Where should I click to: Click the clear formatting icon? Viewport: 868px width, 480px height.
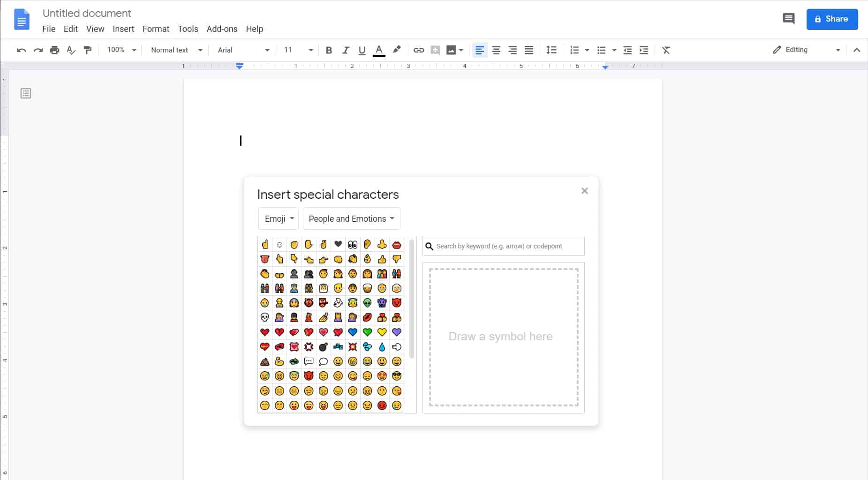(666, 50)
